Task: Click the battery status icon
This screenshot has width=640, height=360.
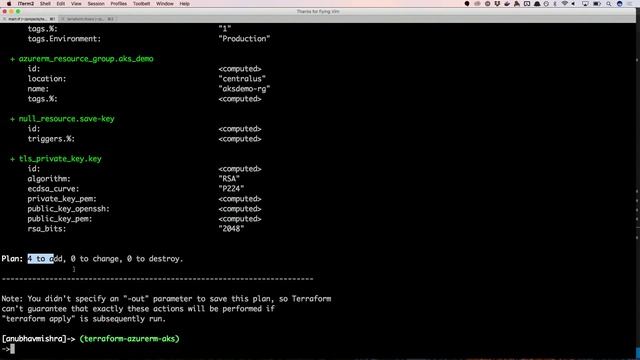Action: [597, 4]
